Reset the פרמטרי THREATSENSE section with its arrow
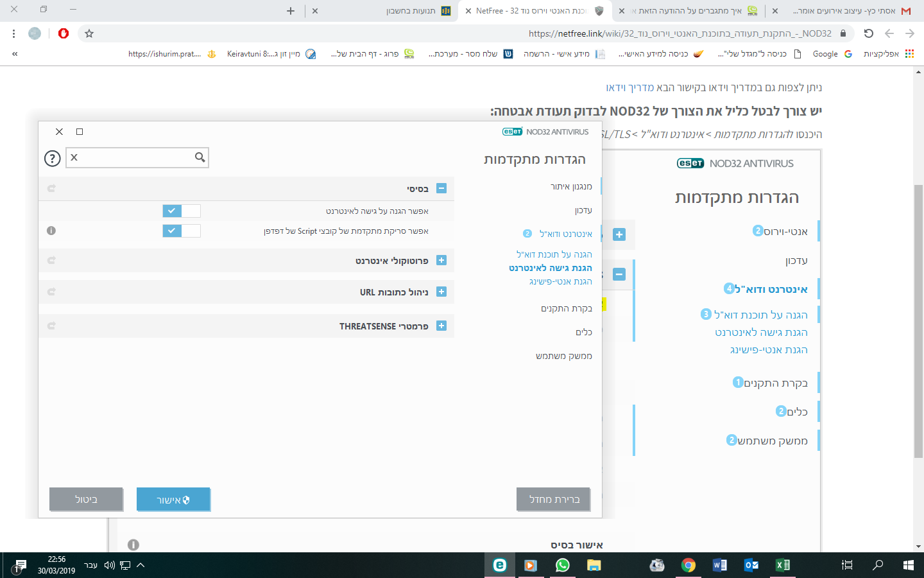The height and width of the screenshot is (578, 924). point(51,326)
